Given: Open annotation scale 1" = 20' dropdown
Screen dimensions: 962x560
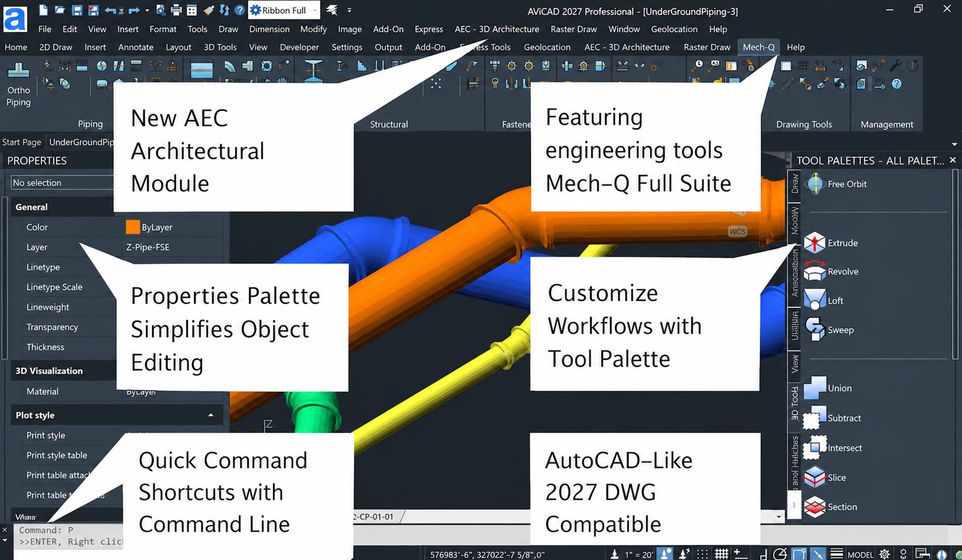Looking at the screenshot, I should tap(639, 554).
